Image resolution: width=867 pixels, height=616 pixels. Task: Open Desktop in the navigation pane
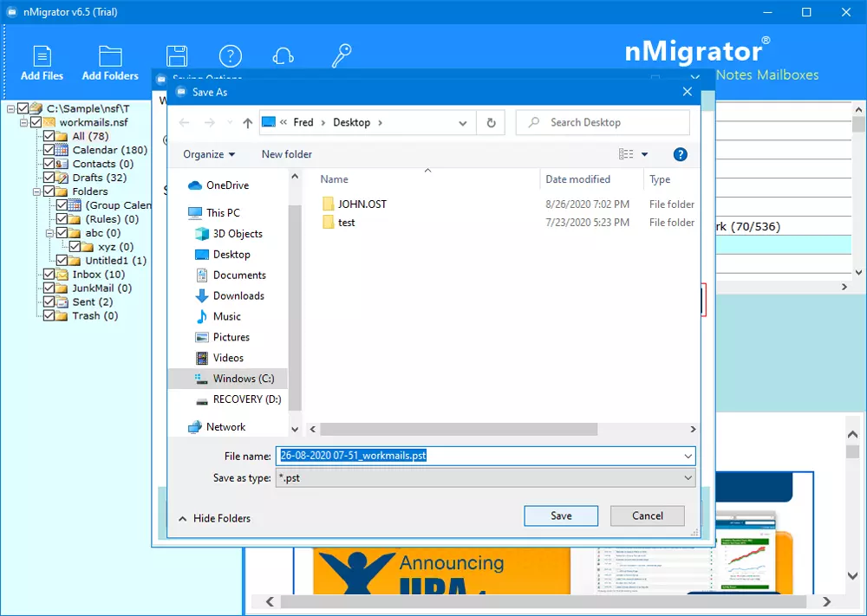coord(223,254)
